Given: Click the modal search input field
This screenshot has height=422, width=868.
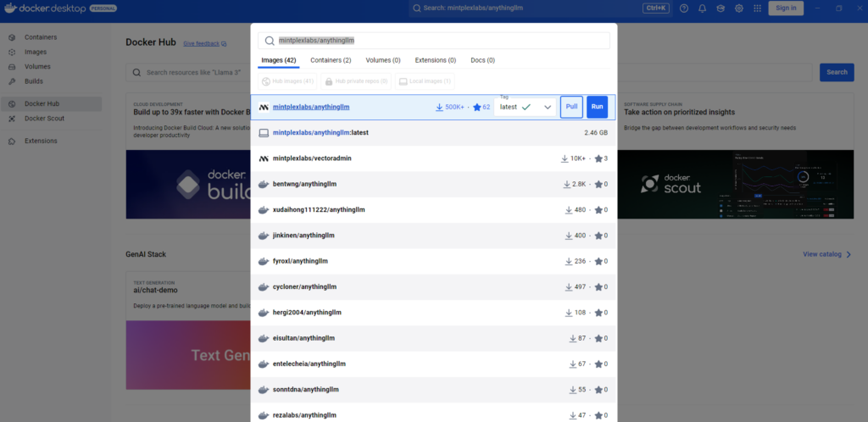Looking at the screenshot, I should [x=434, y=41].
